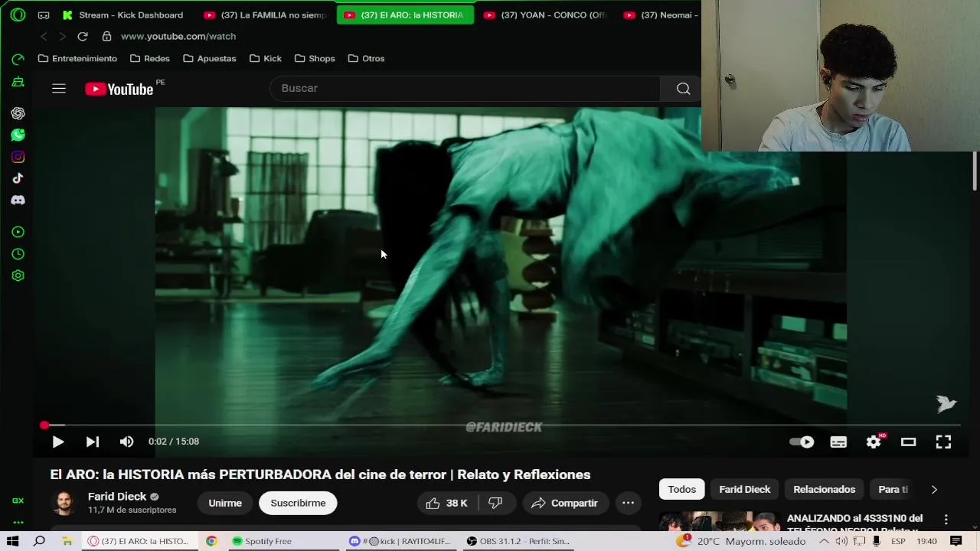Play the paused video
This screenshot has width=980, height=551.
[x=57, y=442]
